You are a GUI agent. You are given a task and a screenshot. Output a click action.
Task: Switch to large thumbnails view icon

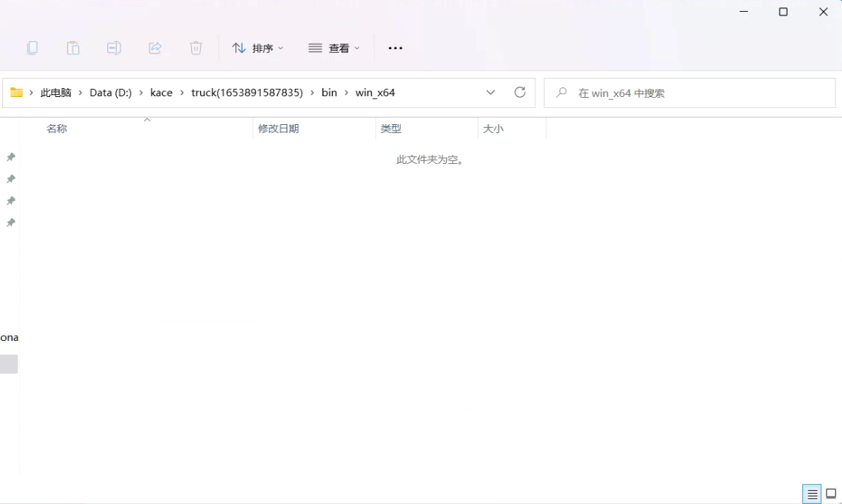tap(831, 494)
